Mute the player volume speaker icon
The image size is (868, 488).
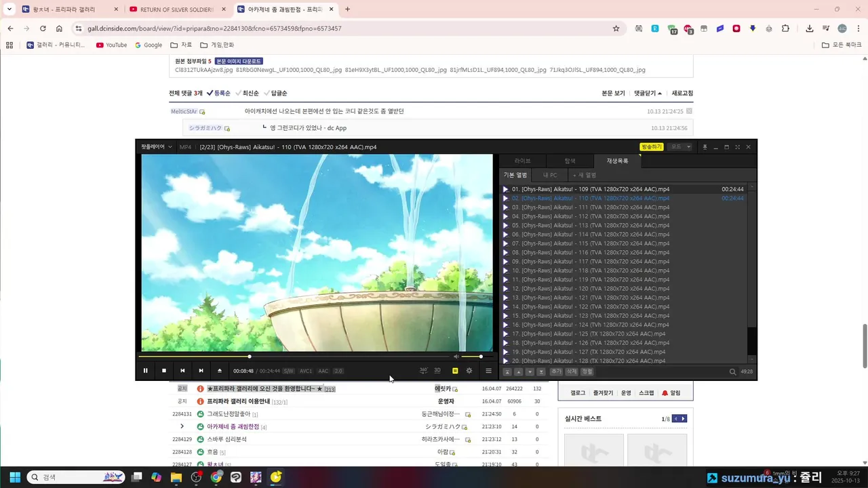point(456,357)
